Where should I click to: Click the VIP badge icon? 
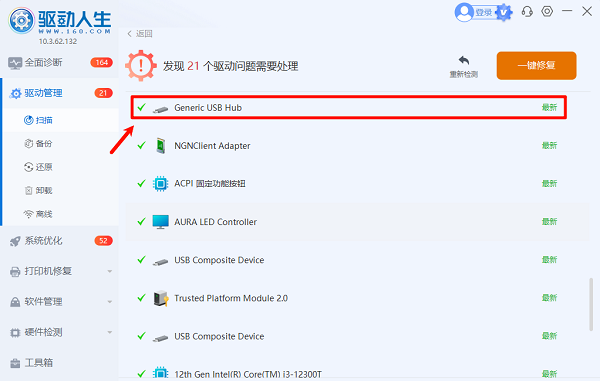pyautogui.click(x=504, y=13)
